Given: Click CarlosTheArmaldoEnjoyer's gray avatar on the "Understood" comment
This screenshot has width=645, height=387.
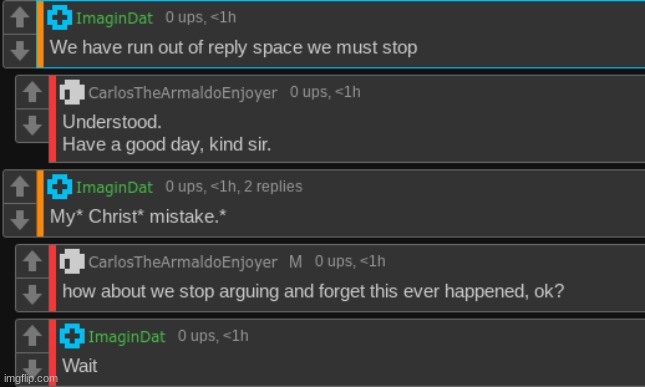Looking at the screenshot, I should (72, 92).
